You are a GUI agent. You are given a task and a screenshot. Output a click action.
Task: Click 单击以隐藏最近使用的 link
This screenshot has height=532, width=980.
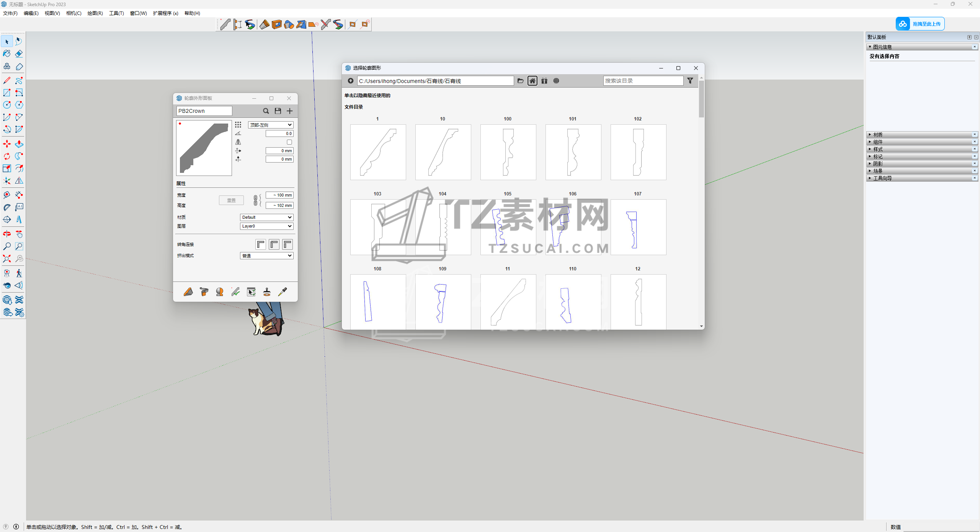click(x=367, y=96)
